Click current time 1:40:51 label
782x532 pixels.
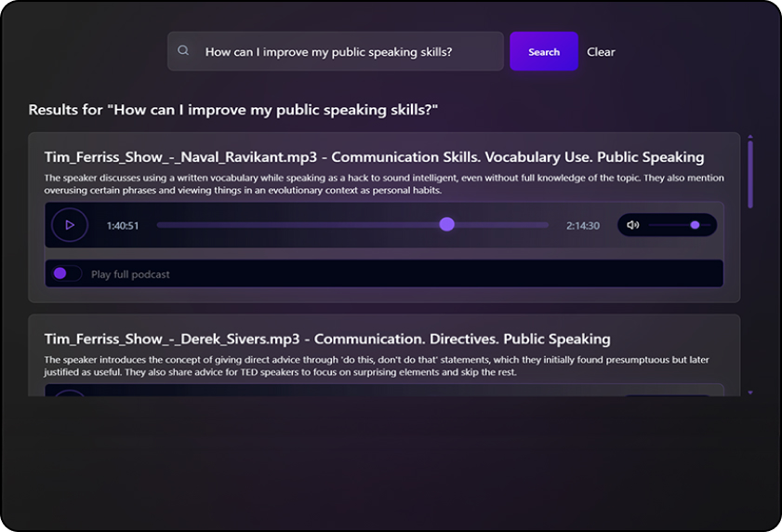tap(123, 226)
